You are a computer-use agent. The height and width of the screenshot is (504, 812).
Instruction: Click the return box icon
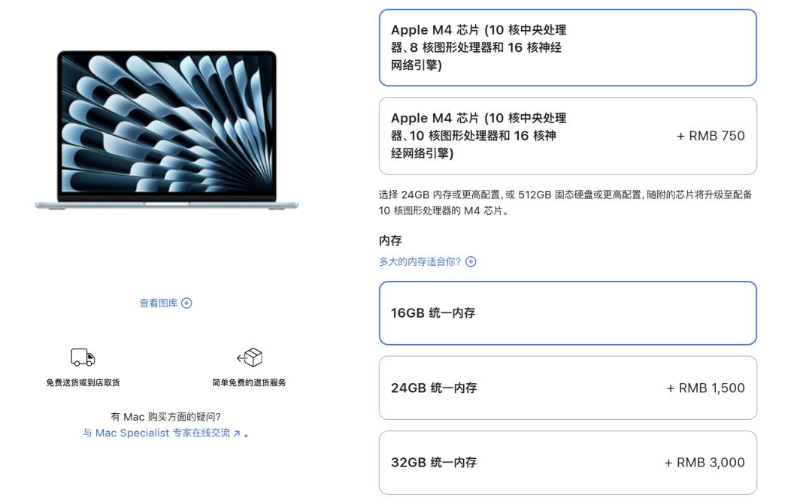[x=250, y=357]
